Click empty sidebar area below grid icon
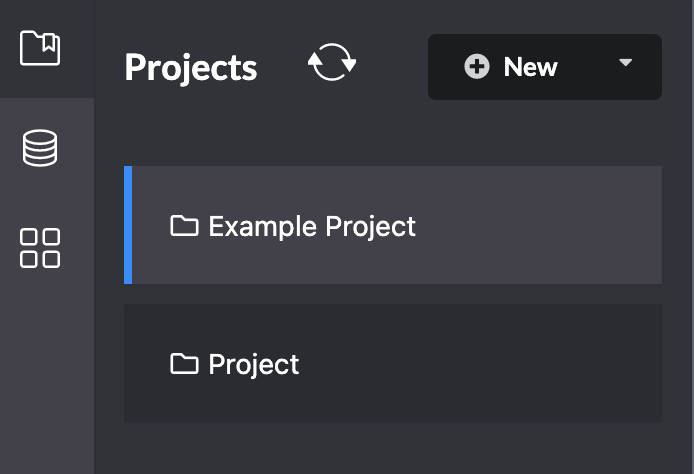This screenshot has height=474, width=694. pos(46,380)
